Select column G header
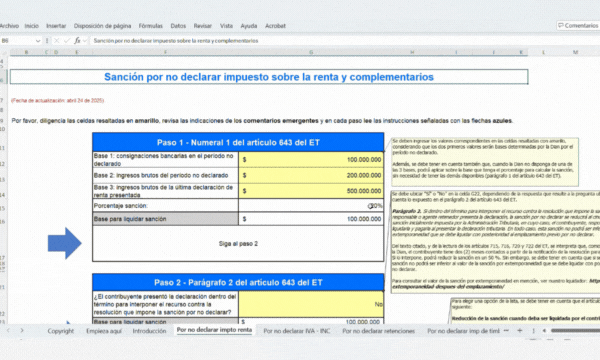 point(311,52)
